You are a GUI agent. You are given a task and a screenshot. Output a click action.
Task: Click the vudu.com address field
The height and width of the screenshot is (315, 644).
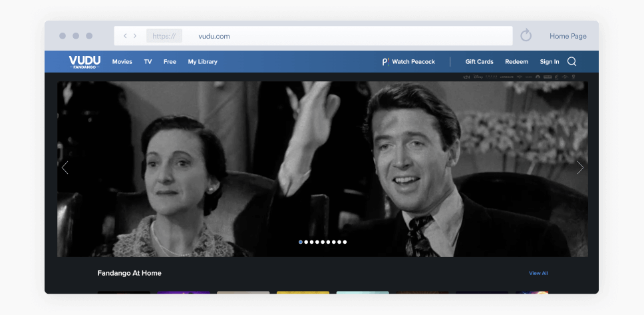coord(313,36)
